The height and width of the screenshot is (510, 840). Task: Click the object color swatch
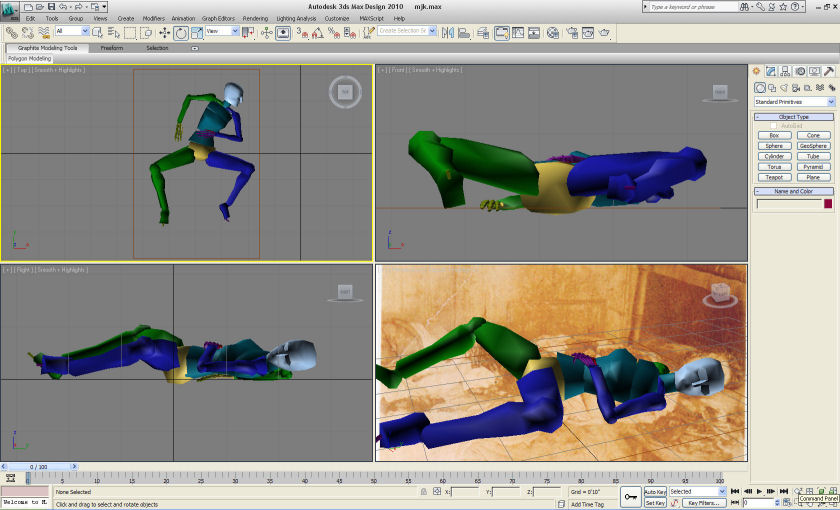pos(827,204)
